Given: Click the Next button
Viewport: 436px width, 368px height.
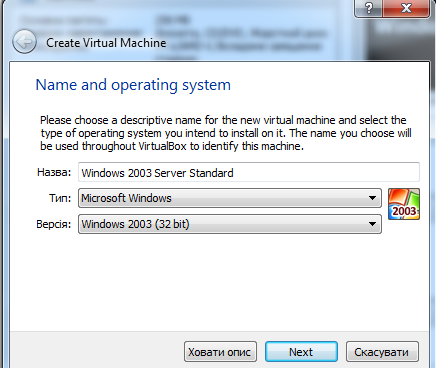Looking at the screenshot, I should pos(301,352).
